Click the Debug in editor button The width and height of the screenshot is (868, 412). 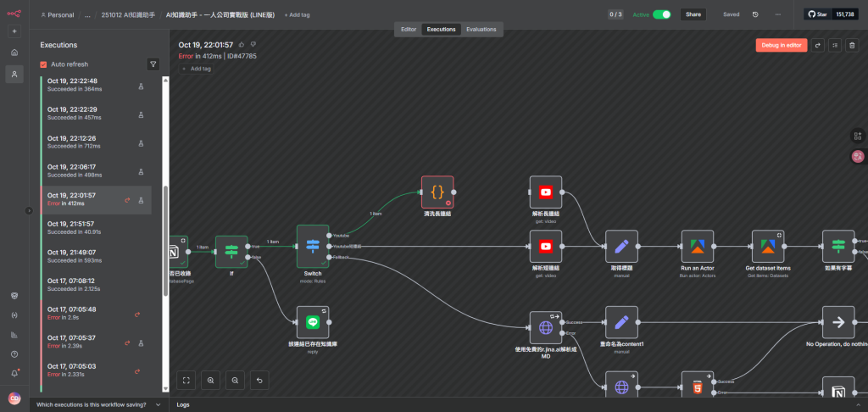[781, 45]
